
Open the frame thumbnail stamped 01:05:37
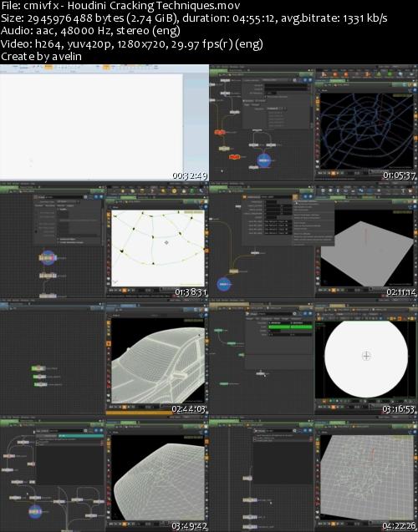[313, 123]
